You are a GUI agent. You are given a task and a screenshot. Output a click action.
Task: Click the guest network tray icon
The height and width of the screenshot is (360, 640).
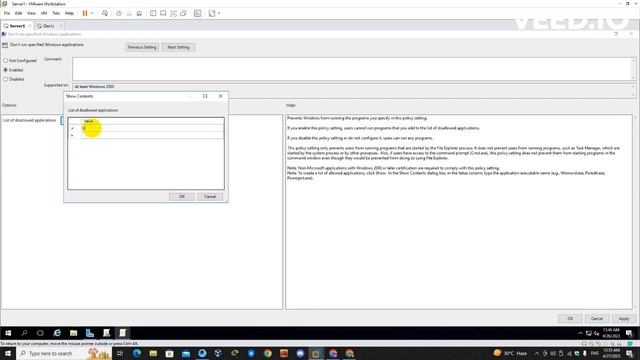click(x=589, y=333)
